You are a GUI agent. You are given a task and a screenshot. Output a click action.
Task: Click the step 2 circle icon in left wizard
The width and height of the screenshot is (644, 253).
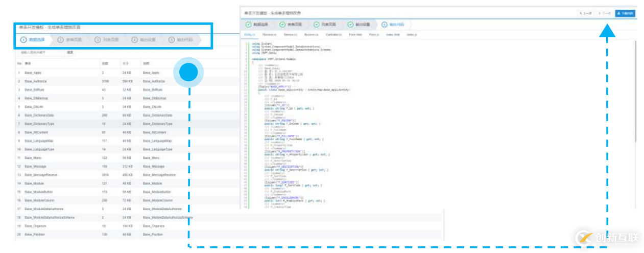(61, 39)
